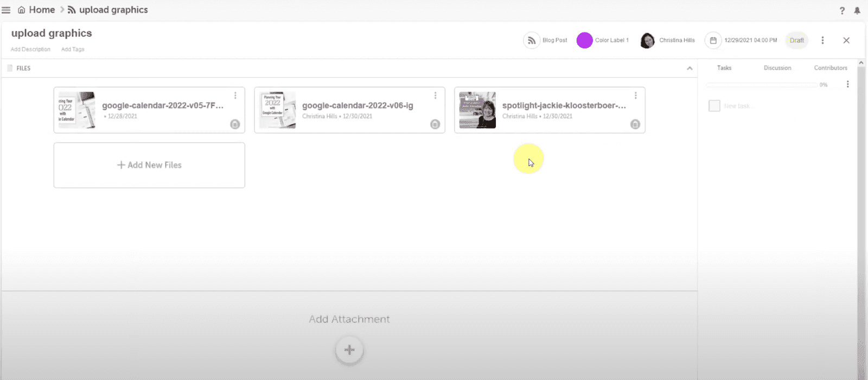
Task: Click the Add Description link
Action: (x=30, y=49)
